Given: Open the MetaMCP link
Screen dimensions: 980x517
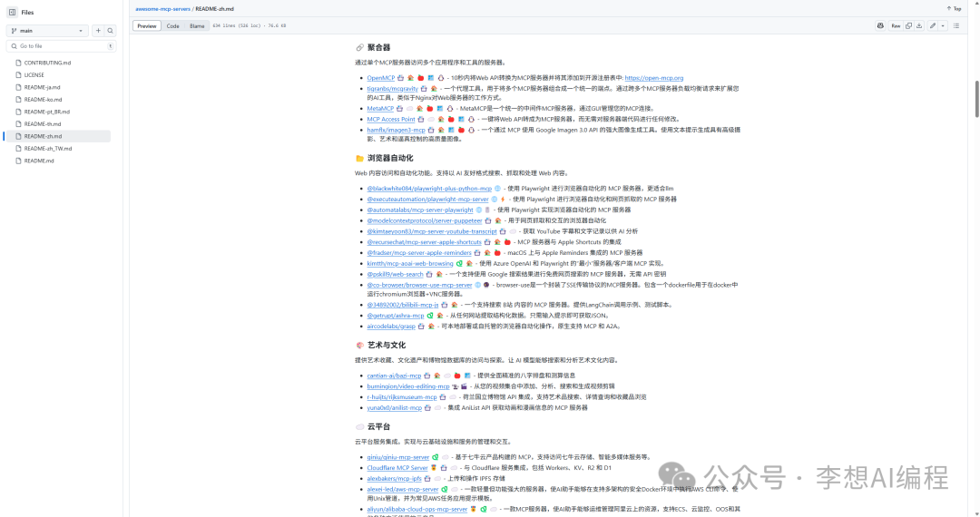Looking at the screenshot, I should pyautogui.click(x=380, y=109).
